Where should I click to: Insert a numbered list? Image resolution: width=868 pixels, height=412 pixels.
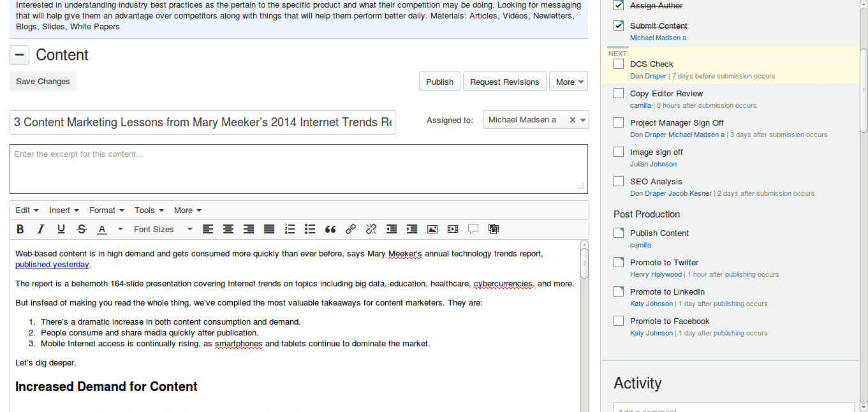290,229
